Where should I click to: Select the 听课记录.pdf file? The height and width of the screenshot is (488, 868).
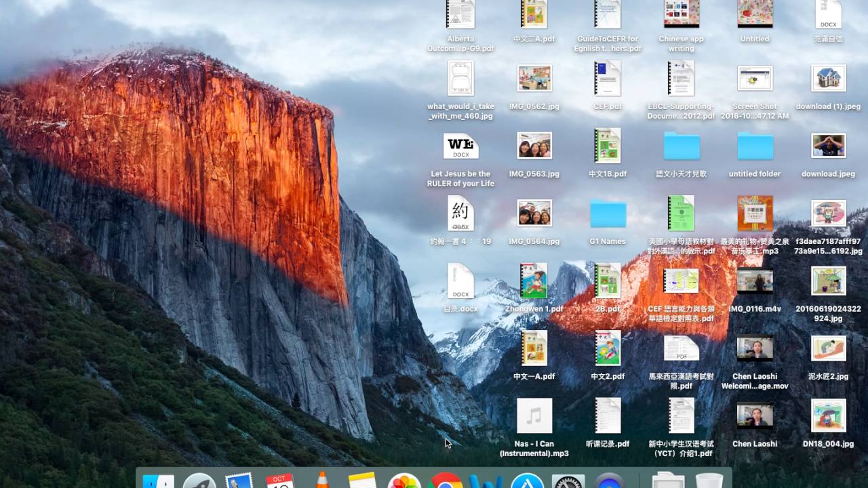(x=608, y=415)
